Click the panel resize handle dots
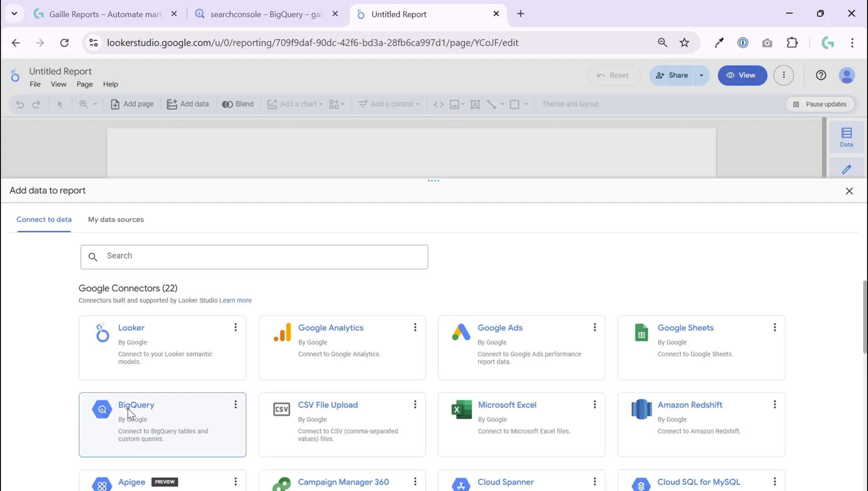This screenshot has height=491, width=868. pyautogui.click(x=433, y=181)
